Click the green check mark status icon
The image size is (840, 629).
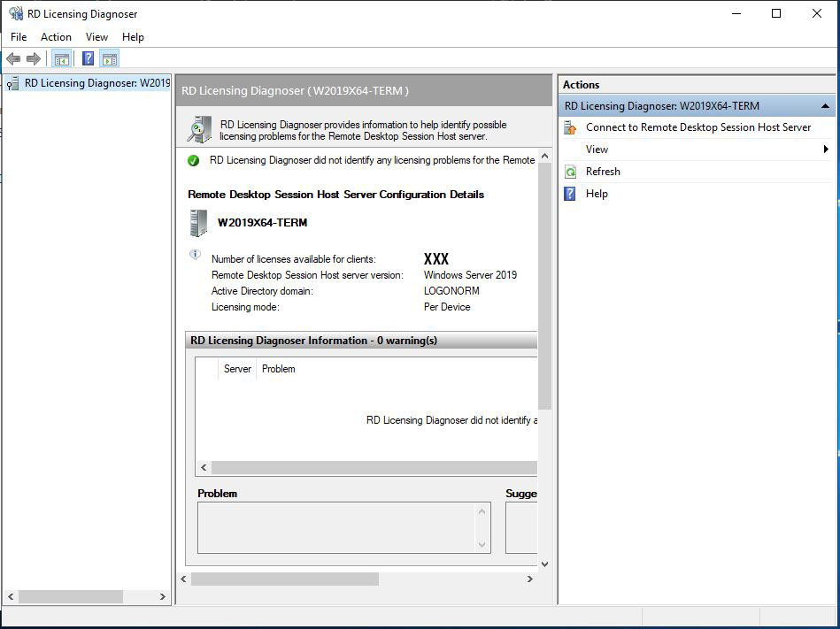click(x=193, y=161)
